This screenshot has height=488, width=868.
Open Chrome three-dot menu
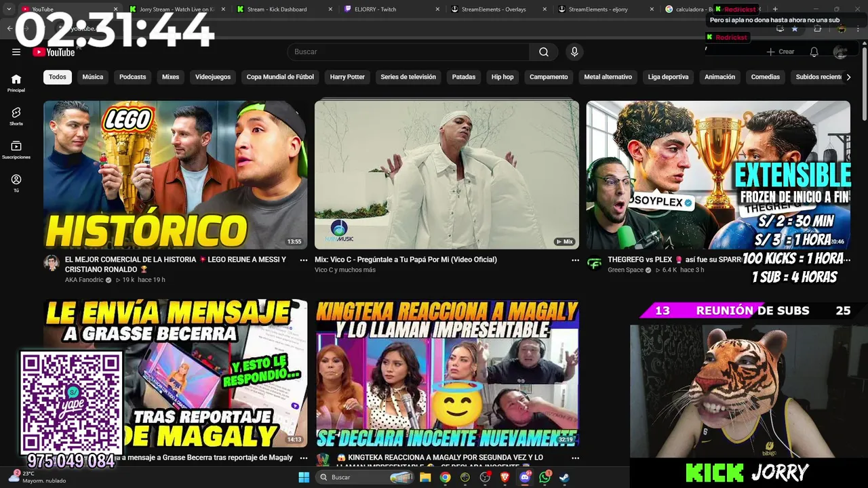pyautogui.click(x=858, y=28)
